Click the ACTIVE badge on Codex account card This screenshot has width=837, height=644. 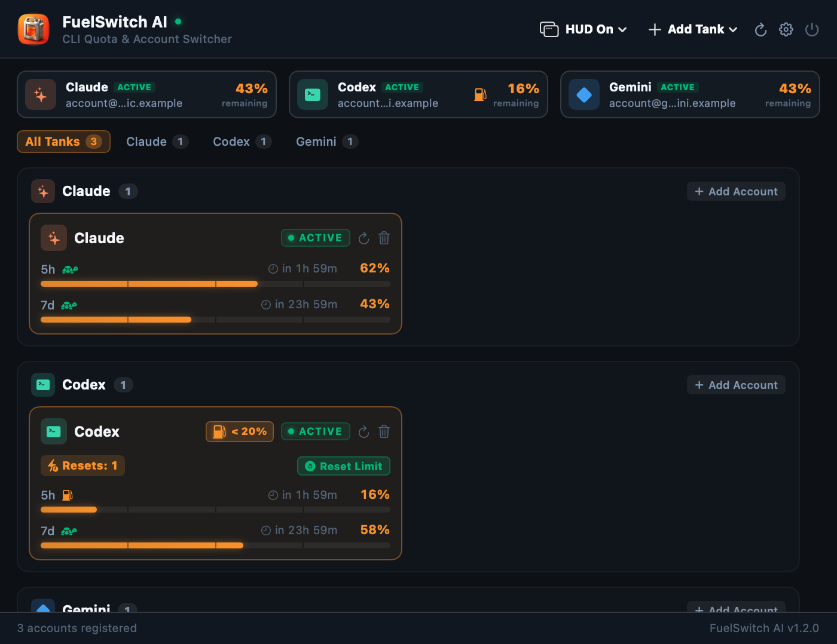click(x=316, y=431)
